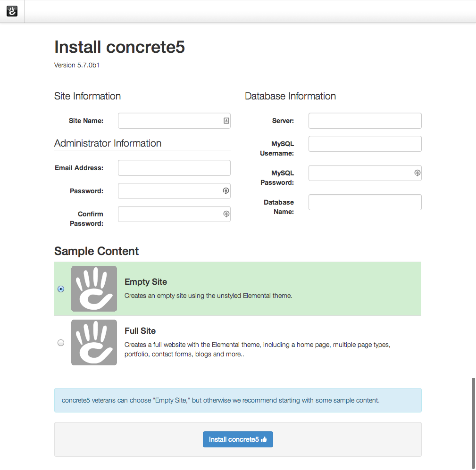Viewport: 476px width, 470px height.
Task: Focus the Confirm Password field
Action: pos(170,214)
